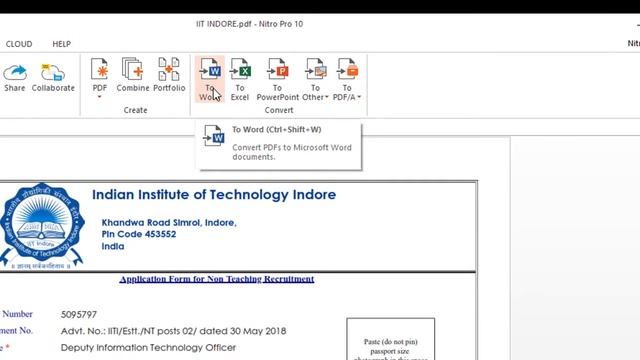Open the HELP ribbon tab
This screenshot has height=360, width=640.
click(62, 44)
